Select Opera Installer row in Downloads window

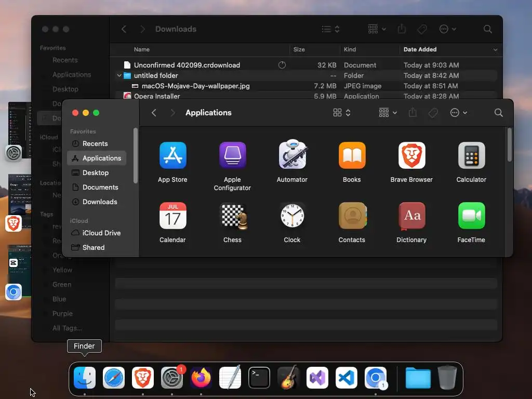coord(306,96)
